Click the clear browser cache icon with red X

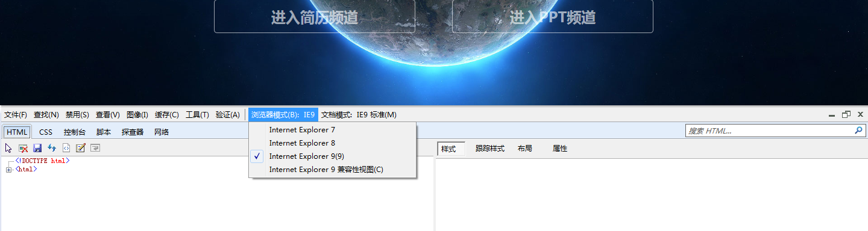(x=23, y=148)
